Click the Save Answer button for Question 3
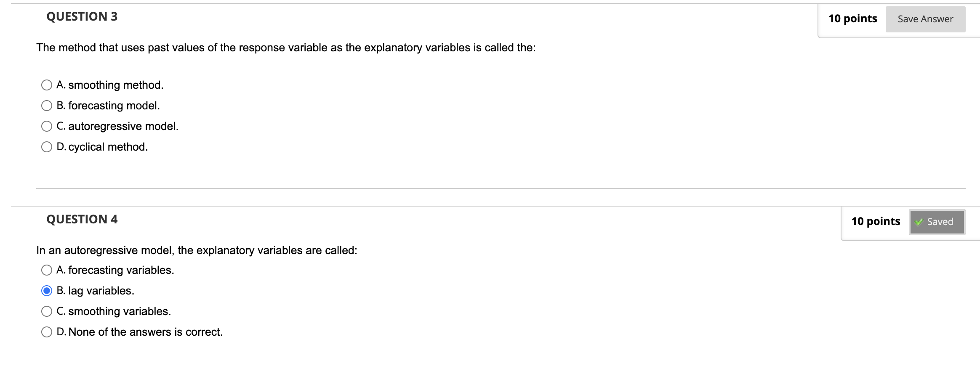Image resolution: width=980 pixels, height=366 pixels. click(925, 19)
